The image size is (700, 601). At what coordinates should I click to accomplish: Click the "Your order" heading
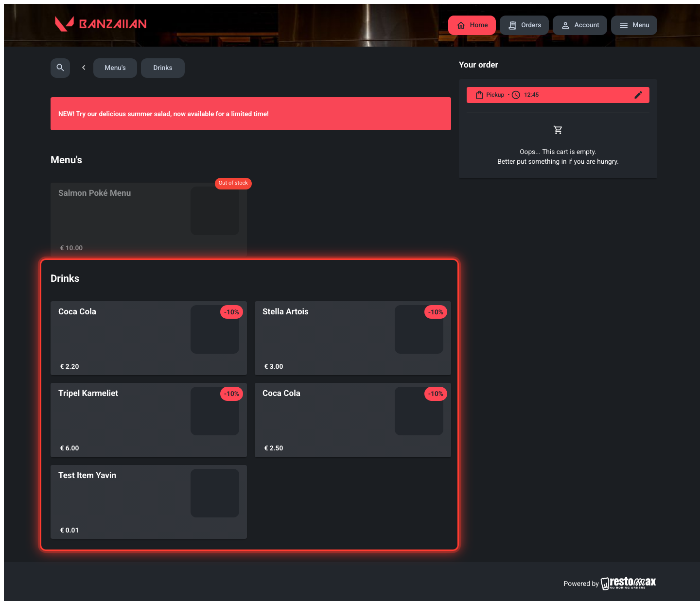[478, 65]
